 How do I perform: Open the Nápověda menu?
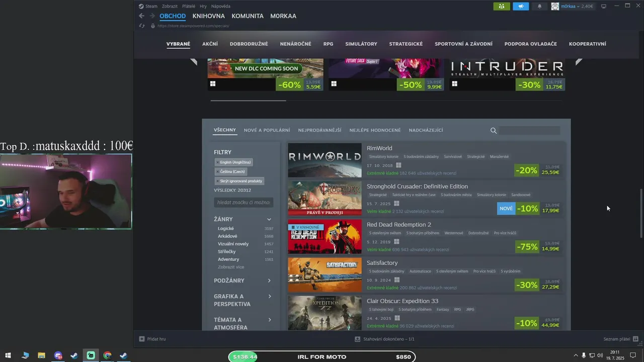click(x=221, y=6)
